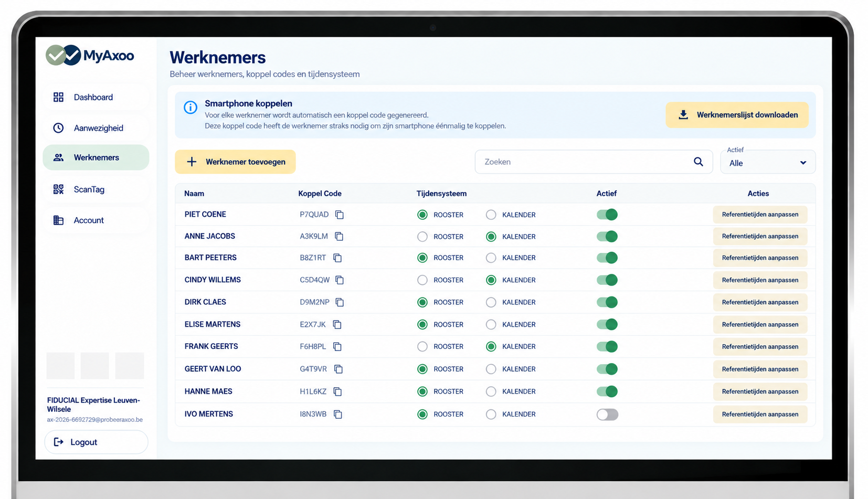Open Referentietijden aanpassen for Ivo Mertens
The image size is (868, 499).
760,415
